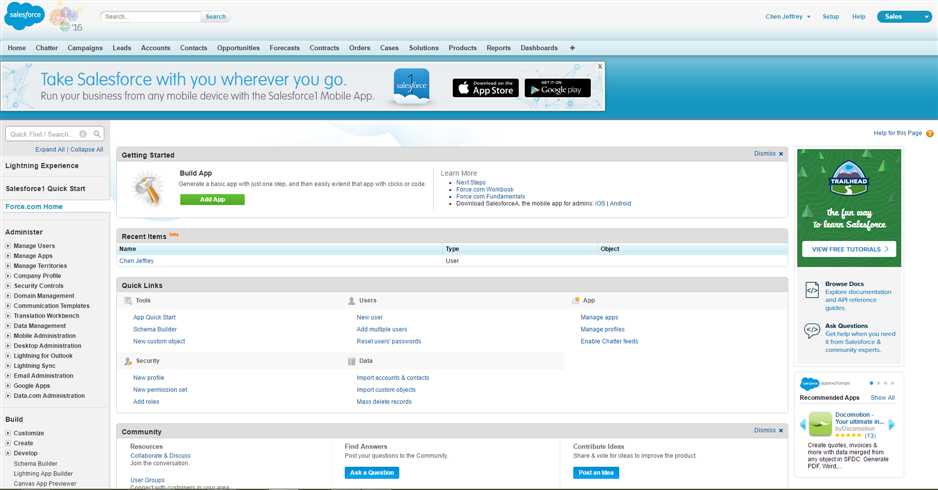Click the New permission set link
938x490 pixels.
click(160, 389)
